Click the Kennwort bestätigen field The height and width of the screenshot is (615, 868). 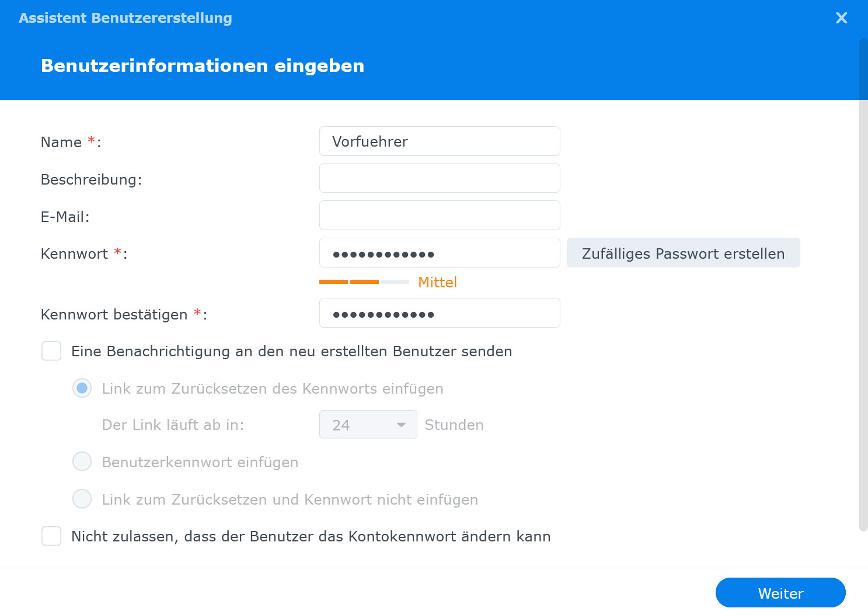click(440, 313)
